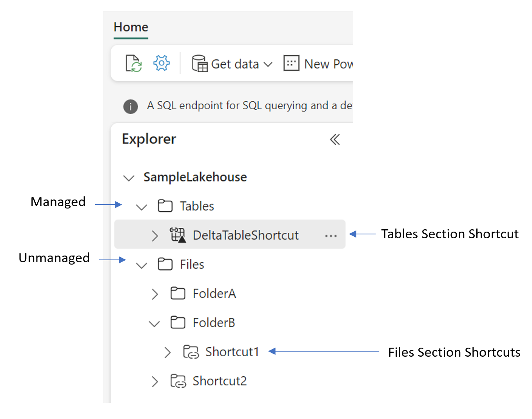Switch to the Home tab

[x=131, y=27]
